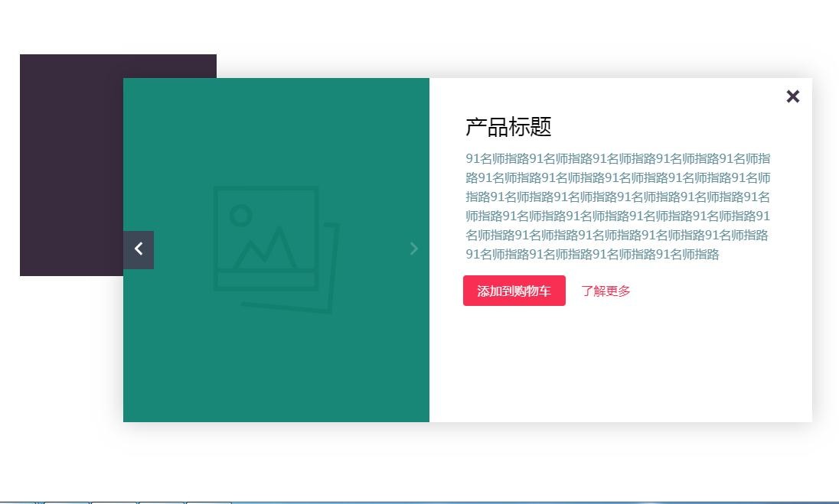This screenshot has height=504, width=839.
Task: Click the 添加到购物车 button
Action: (514, 291)
